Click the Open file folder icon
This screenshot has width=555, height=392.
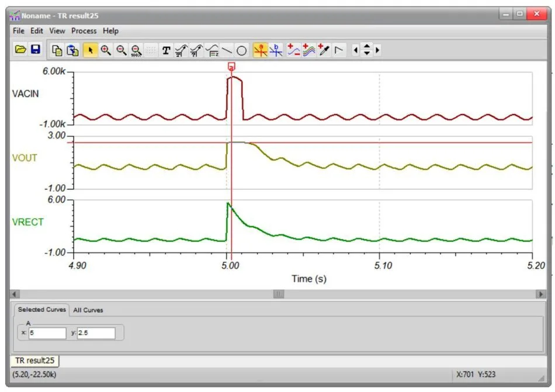20,50
